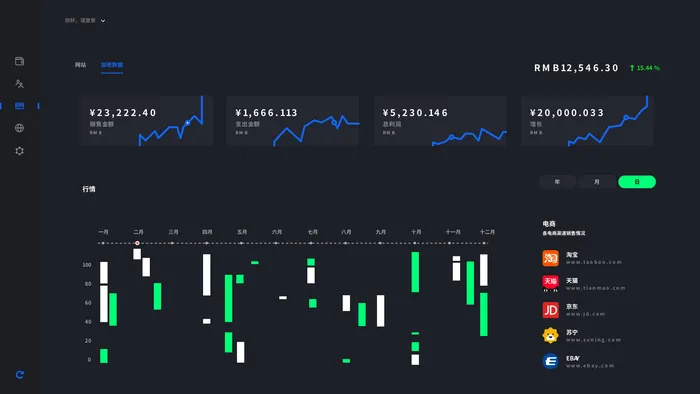700x394 pixels.
Task: Click the green up-arrow beside 15.44 %
Action: click(x=632, y=68)
